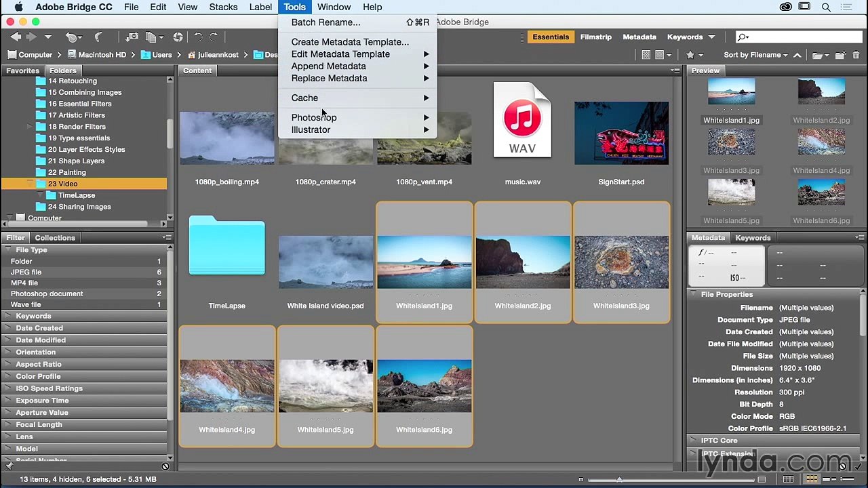Click the Reveal recent file boomerang icon

tap(72, 37)
